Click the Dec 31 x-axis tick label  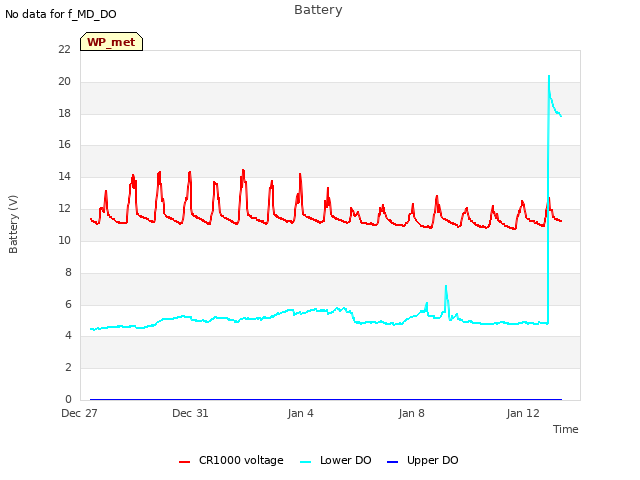(x=190, y=413)
